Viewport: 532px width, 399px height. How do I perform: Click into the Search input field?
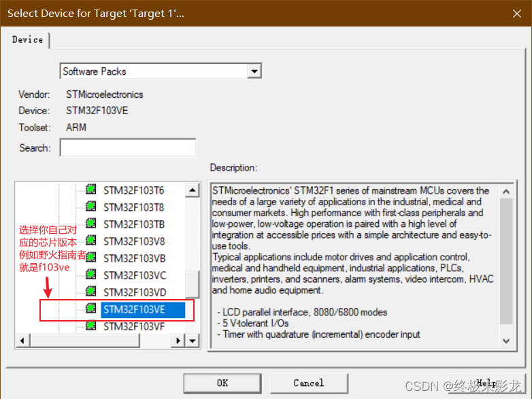[128, 148]
